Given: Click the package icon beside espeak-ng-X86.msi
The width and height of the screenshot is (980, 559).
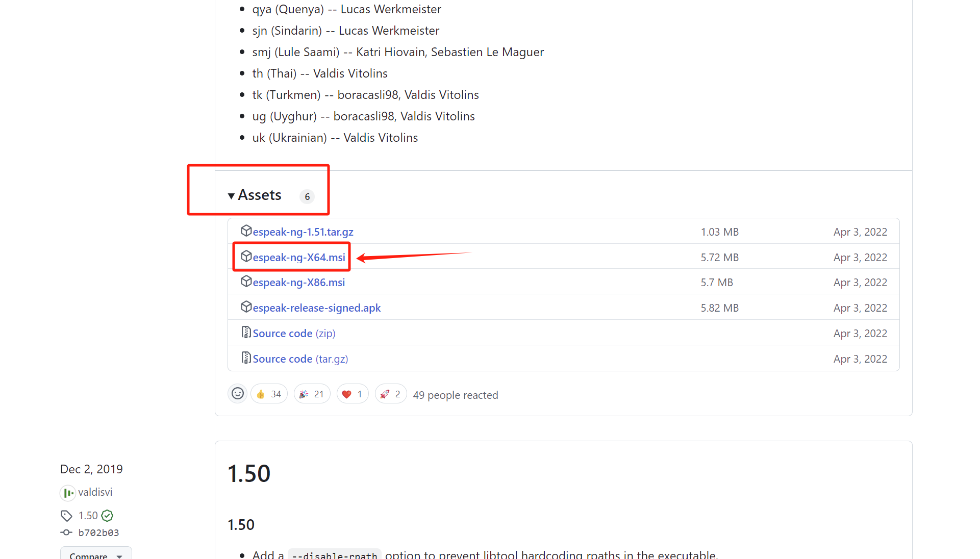Looking at the screenshot, I should point(246,282).
